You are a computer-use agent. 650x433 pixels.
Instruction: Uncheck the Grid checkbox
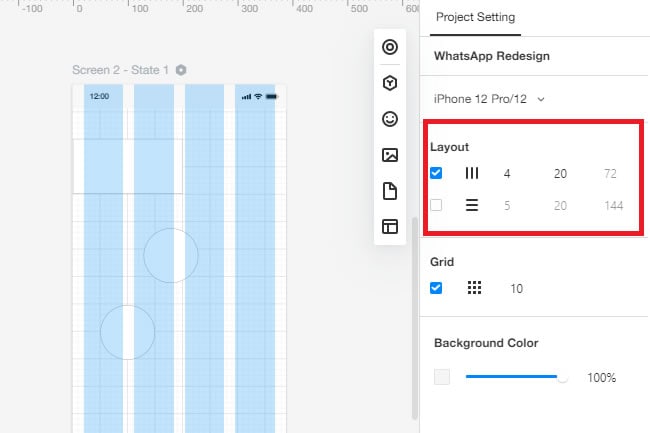436,288
